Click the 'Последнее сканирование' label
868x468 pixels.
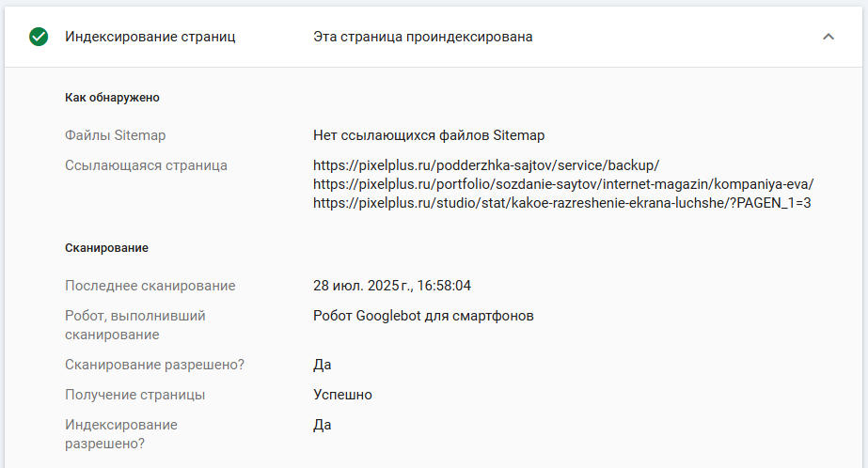point(150,286)
